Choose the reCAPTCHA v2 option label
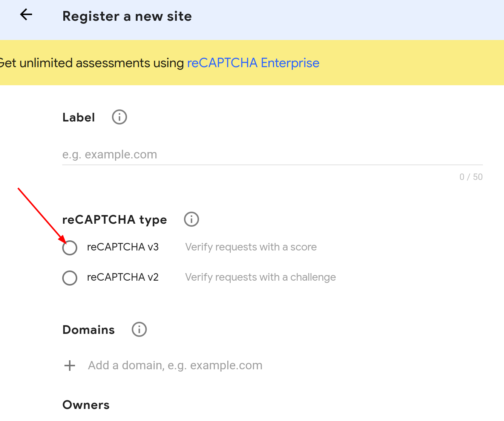Image resolution: width=504 pixels, height=421 pixels. (x=123, y=277)
